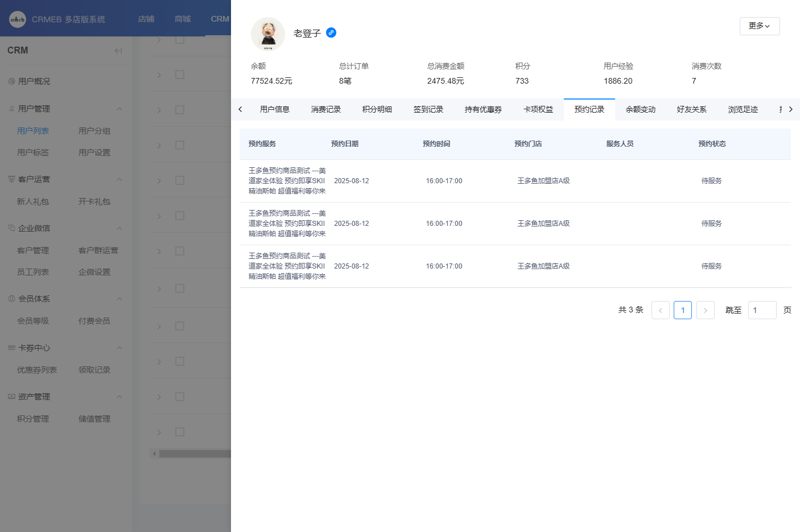Open 用户分组 in the sidebar
800x532 pixels.
point(94,131)
